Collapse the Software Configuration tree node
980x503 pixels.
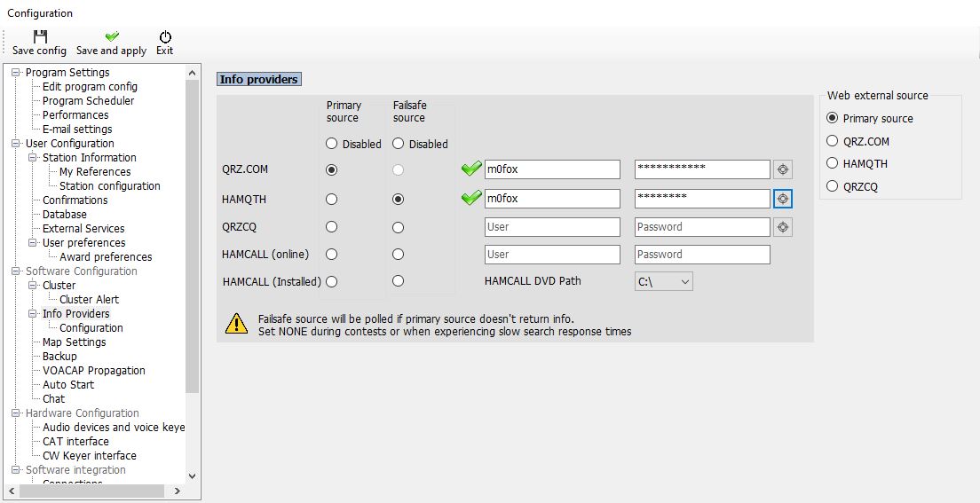click(16, 271)
